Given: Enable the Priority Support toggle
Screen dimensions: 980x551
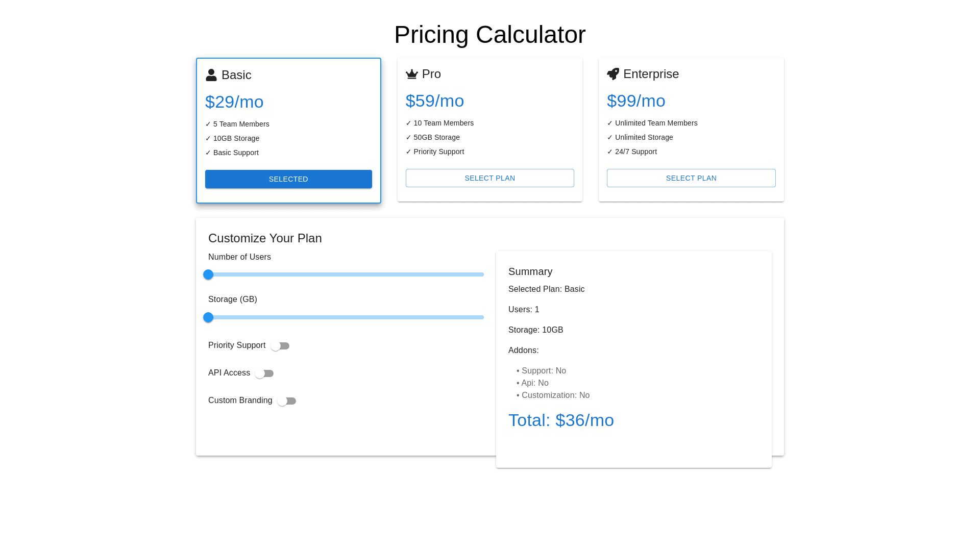Looking at the screenshot, I should (x=280, y=346).
